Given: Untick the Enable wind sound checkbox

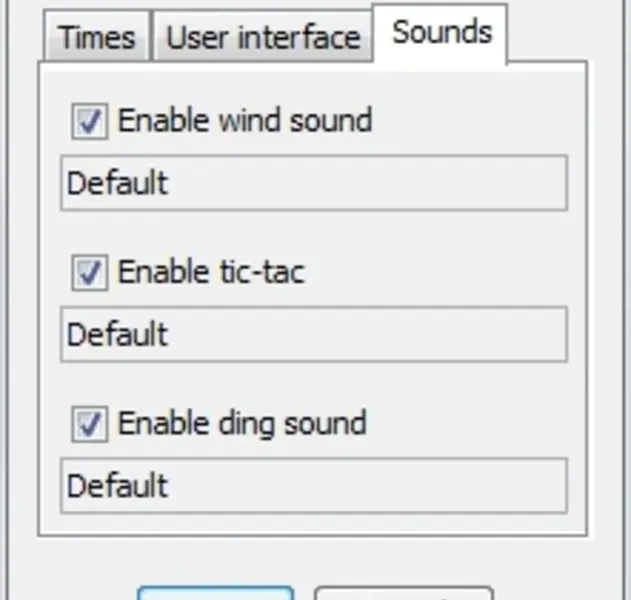Looking at the screenshot, I should tap(90, 122).
